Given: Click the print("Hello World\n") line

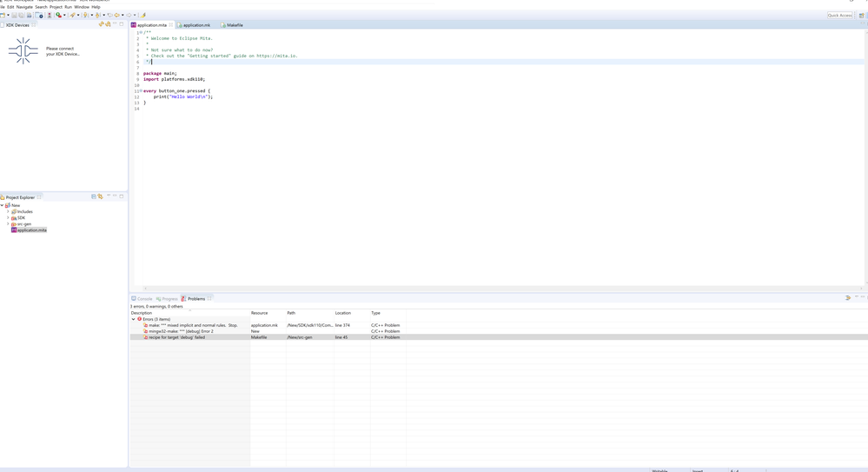Looking at the screenshot, I should [183, 96].
